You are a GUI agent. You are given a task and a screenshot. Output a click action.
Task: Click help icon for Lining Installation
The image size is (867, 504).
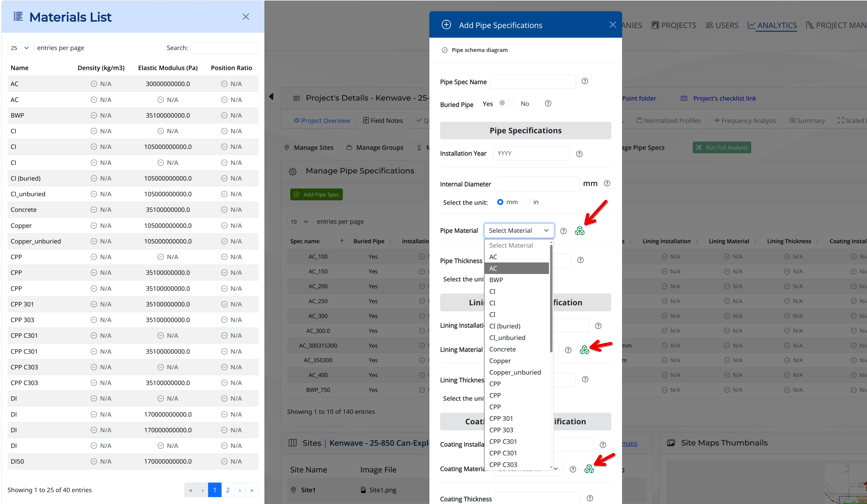[598, 326]
